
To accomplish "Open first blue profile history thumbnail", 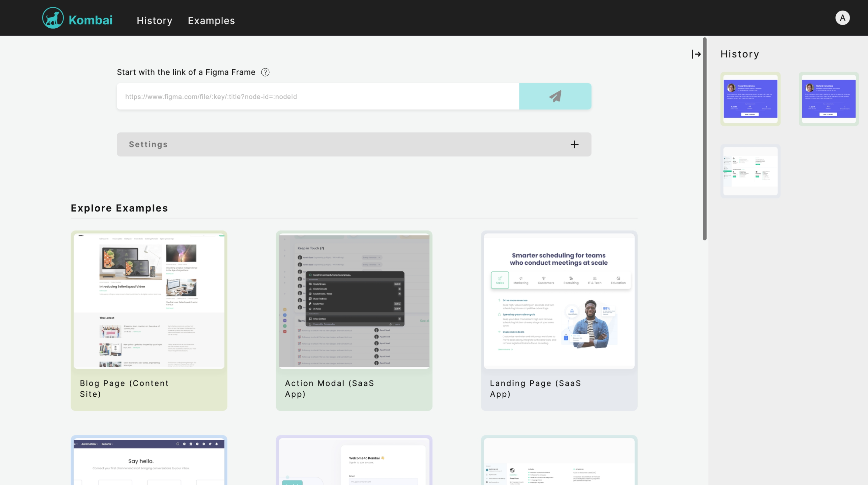I will click(x=751, y=99).
